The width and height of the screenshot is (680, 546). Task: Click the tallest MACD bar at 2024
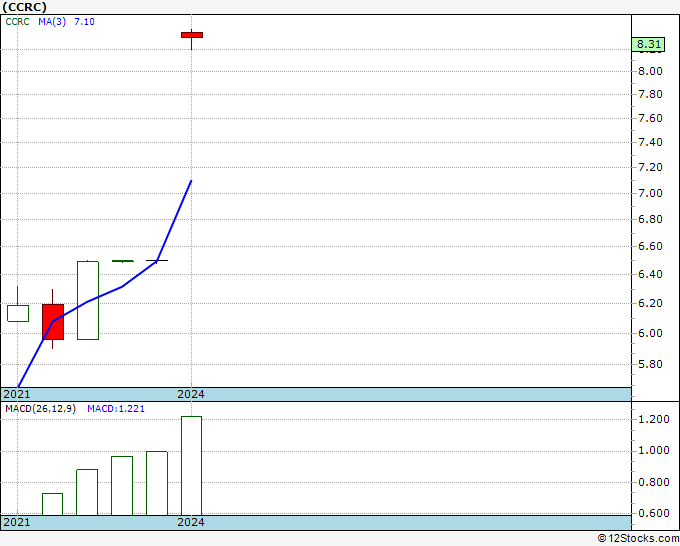[191, 466]
